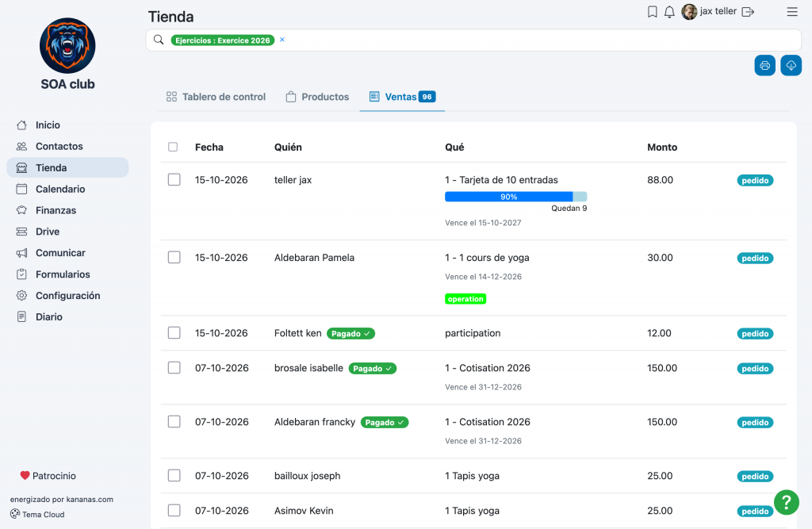The width and height of the screenshot is (812, 529).
Task: Switch to the Tablero de control tab
Action: 216,97
